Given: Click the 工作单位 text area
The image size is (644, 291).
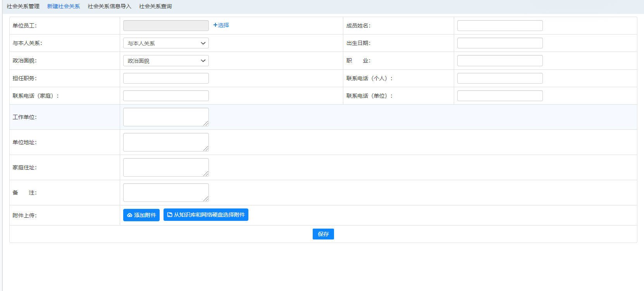Looking at the screenshot, I should pos(166,117).
